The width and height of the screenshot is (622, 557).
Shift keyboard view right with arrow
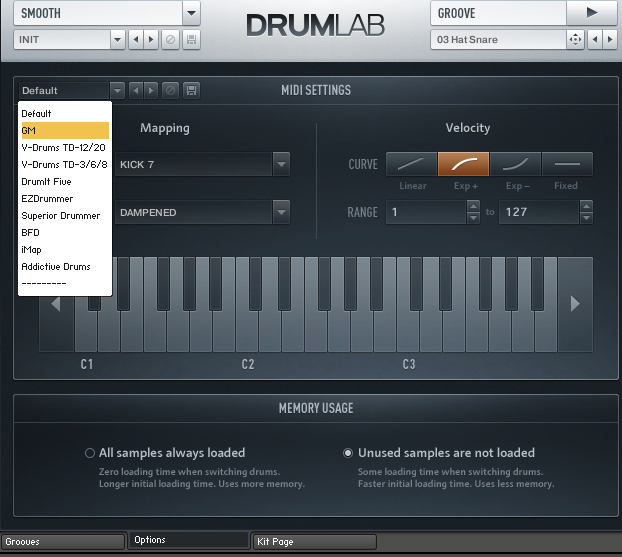pos(575,303)
